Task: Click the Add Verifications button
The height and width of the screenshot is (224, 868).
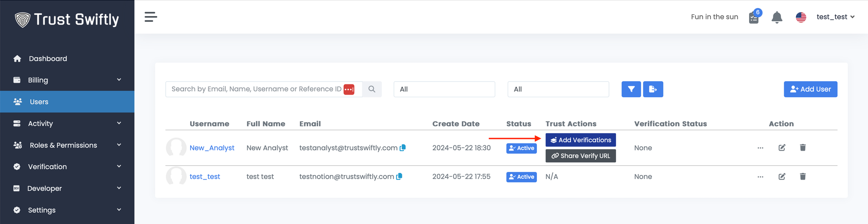Action: [580, 140]
